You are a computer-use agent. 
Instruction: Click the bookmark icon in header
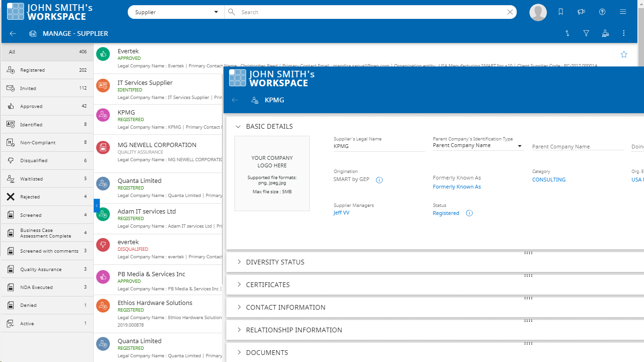561,12
